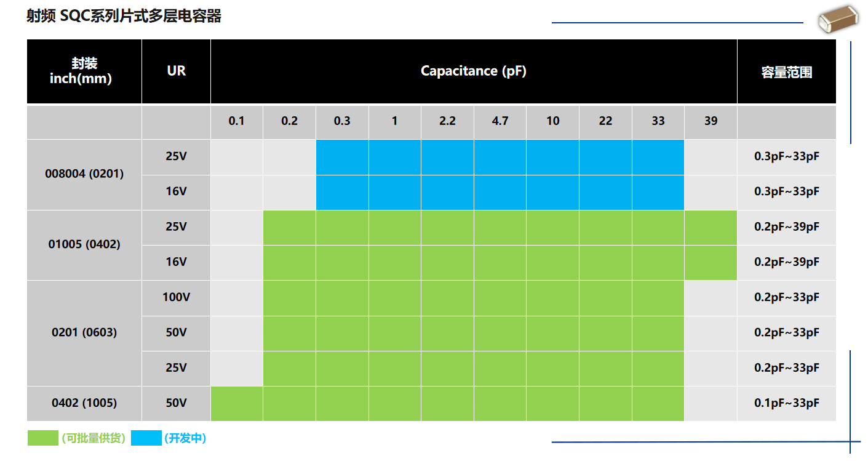Click the 容量范围 column header

tap(786, 72)
